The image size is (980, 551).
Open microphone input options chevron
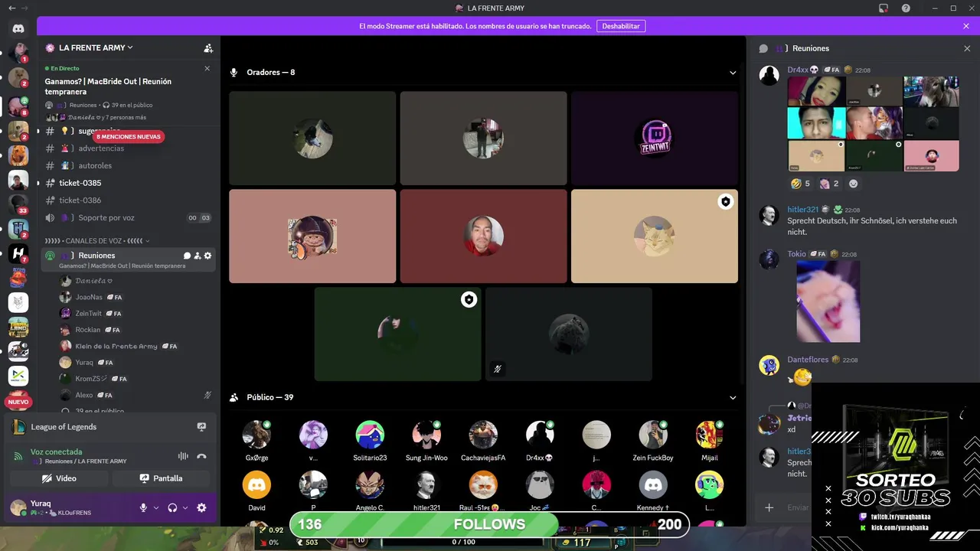(156, 507)
